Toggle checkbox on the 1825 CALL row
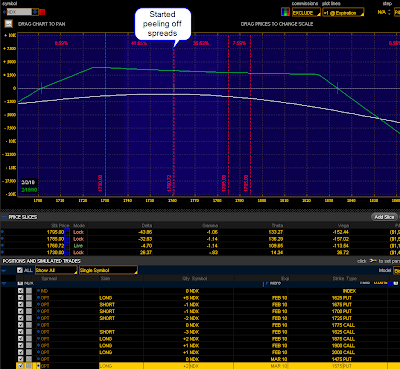The width and height of the screenshot is (400, 369). (21, 332)
